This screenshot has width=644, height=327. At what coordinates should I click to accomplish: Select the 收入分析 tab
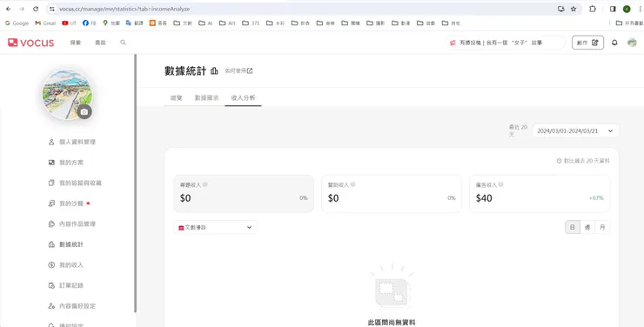tap(243, 97)
